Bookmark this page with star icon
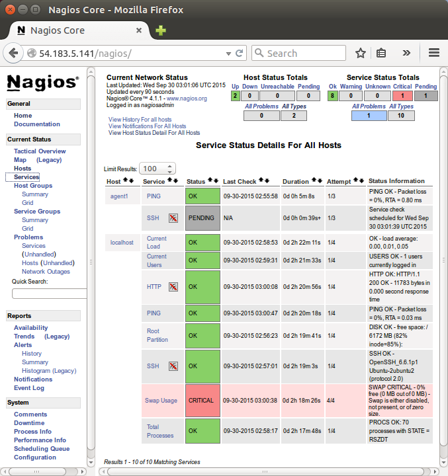 click(x=361, y=53)
